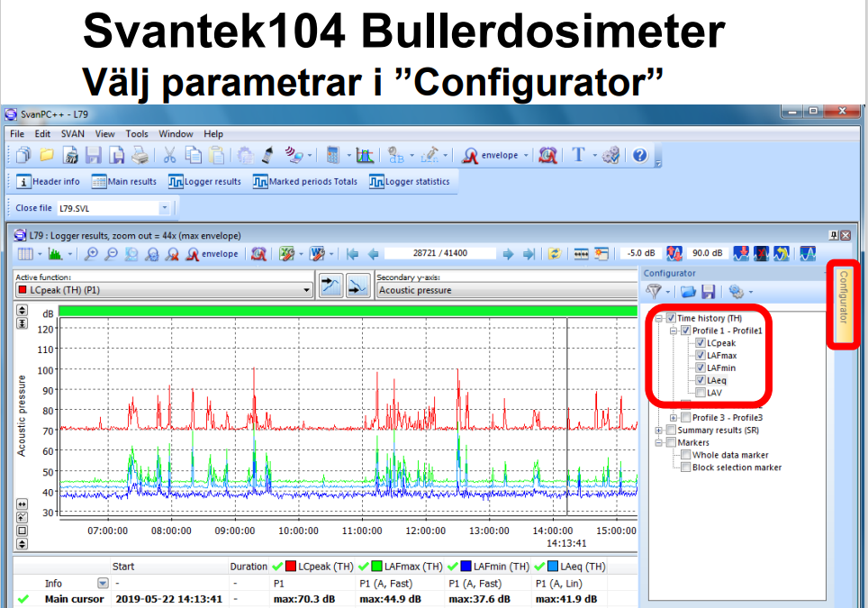Check the Whole data marker option
Viewport: 868px width, 608px height.
point(686,455)
